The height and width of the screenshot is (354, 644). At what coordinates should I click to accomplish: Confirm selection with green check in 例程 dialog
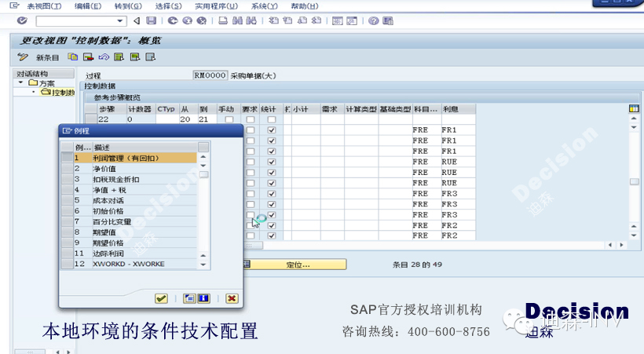click(x=162, y=298)
